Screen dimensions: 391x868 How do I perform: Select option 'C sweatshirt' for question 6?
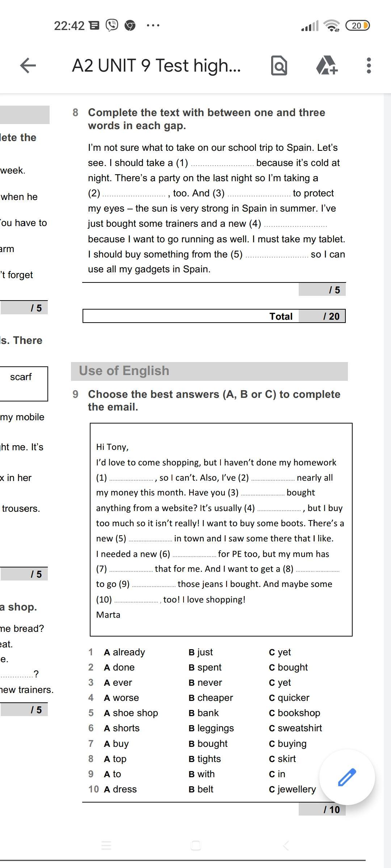coord(295,728)
